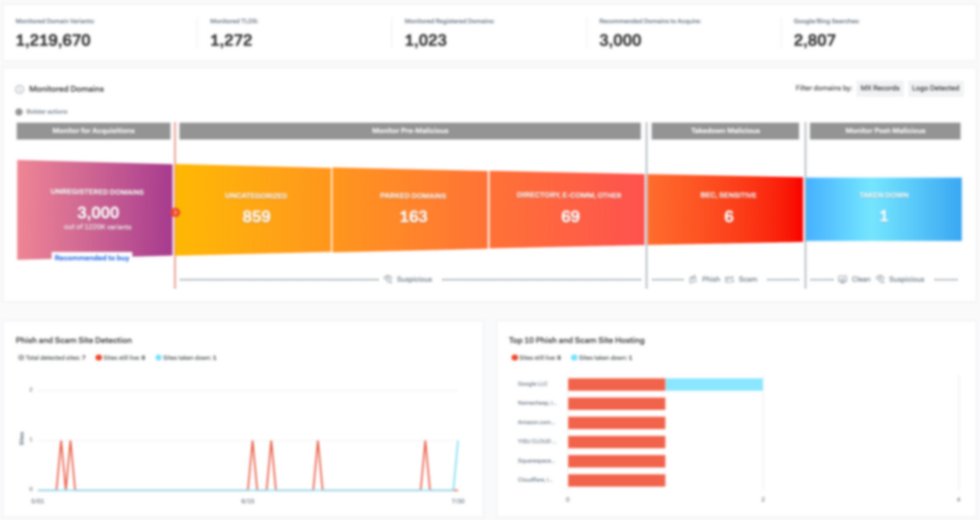Click the Amazon.com hosting bar
980x520 pixels.
[616, 422]
